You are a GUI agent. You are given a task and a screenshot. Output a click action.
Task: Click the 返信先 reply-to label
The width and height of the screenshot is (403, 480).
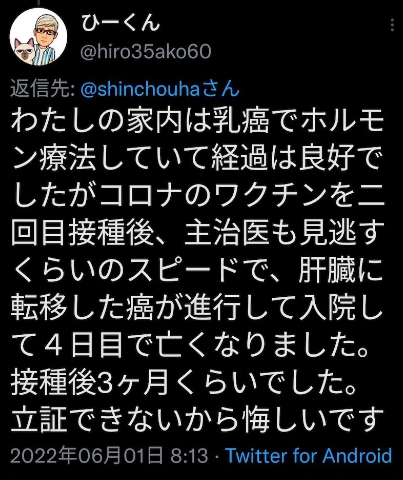[x=42, y=89]
